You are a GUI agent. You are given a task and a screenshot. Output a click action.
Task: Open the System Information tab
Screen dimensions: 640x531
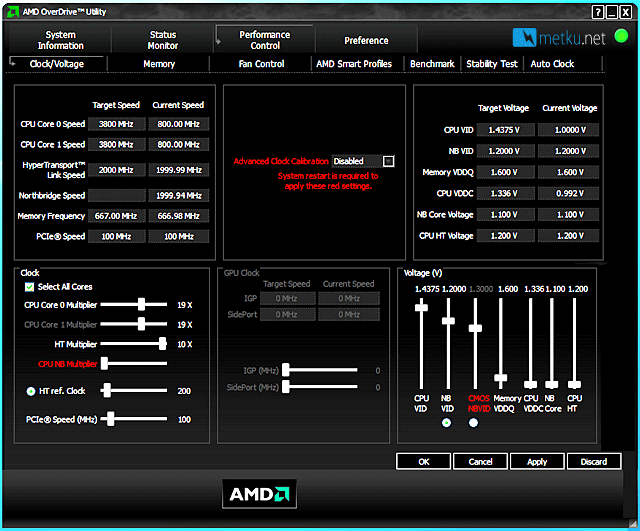click(x=60, y=40)
